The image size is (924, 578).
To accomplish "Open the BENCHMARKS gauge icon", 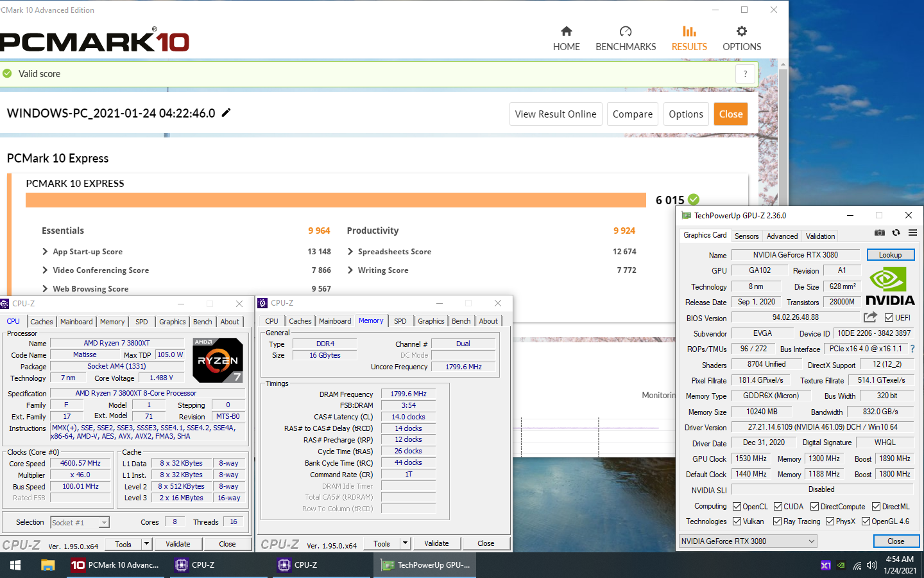I will [626, 31].
